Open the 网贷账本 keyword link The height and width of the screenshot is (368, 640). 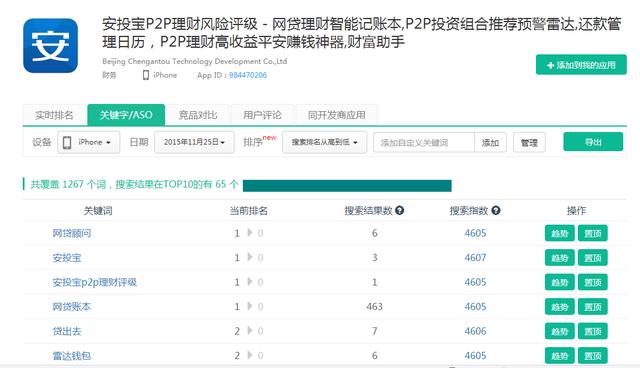click(x=71, y=307)
